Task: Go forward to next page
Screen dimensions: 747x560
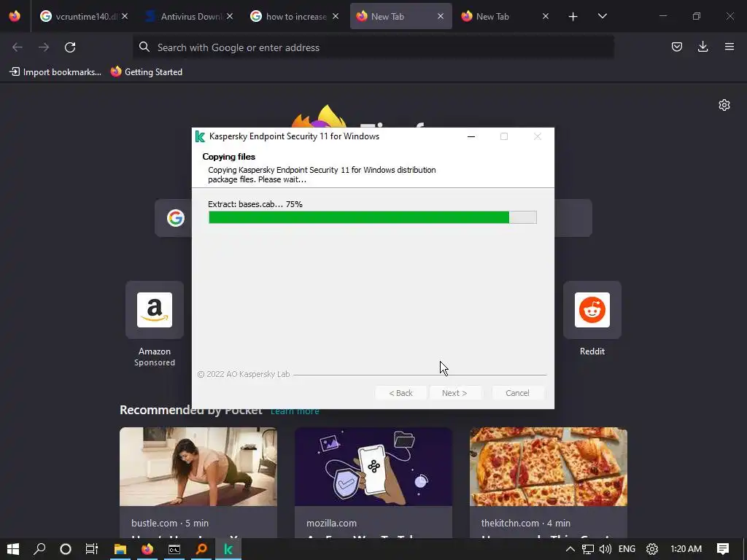Action: 44,47
